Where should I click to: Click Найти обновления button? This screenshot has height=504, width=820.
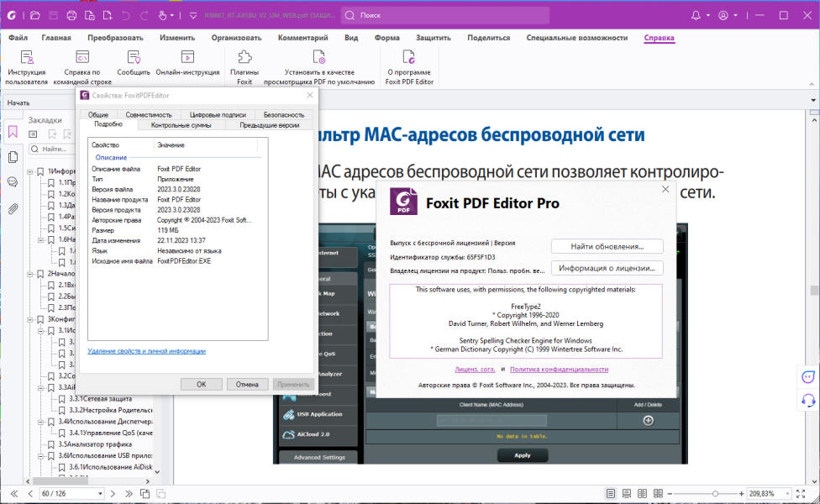click(x=607, y=246)
